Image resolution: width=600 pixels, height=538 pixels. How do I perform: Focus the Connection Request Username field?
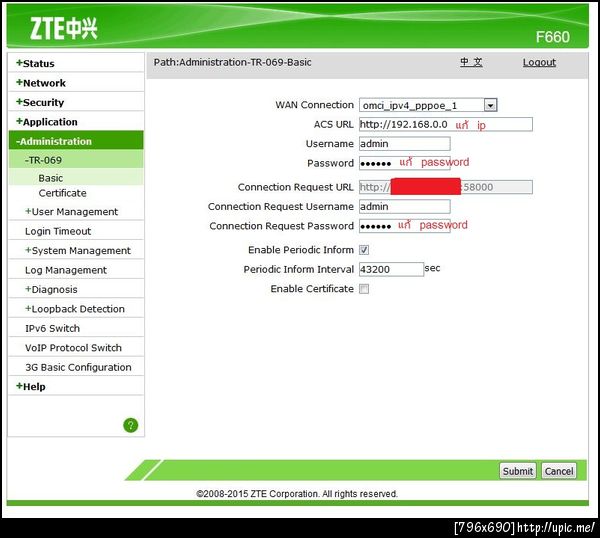[x=404, y=207]
